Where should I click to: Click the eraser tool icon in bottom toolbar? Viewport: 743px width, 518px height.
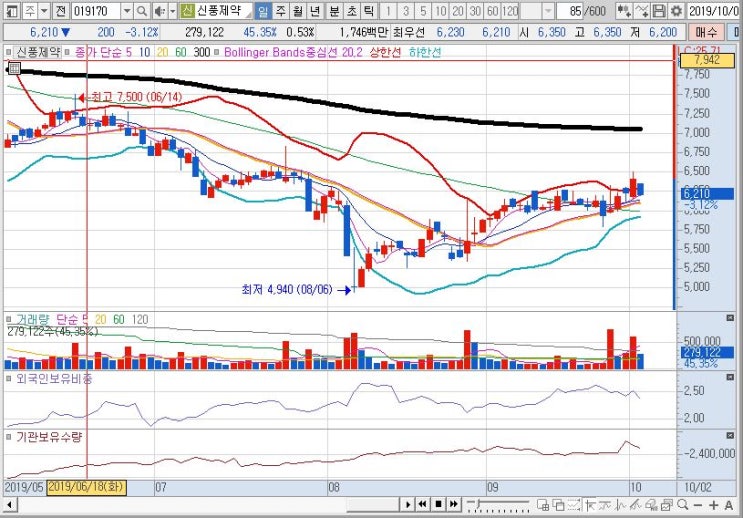[x=652, y=505]
